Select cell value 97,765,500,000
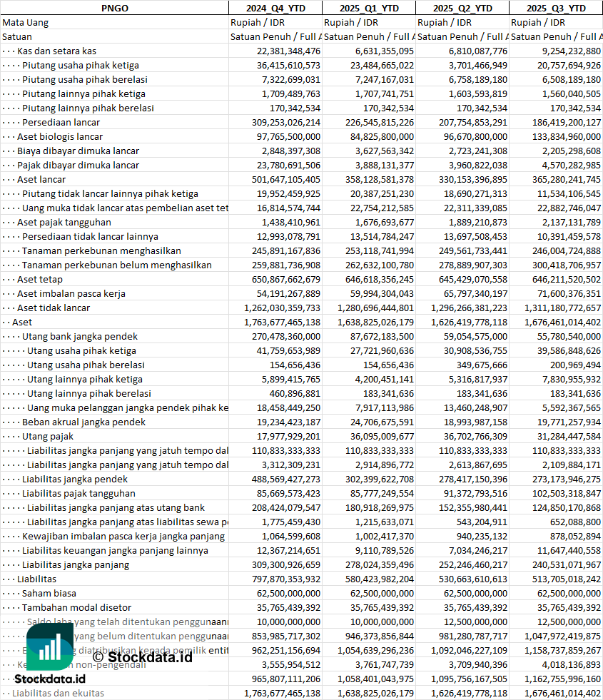The image size is (603, 700). coord(288,136)
